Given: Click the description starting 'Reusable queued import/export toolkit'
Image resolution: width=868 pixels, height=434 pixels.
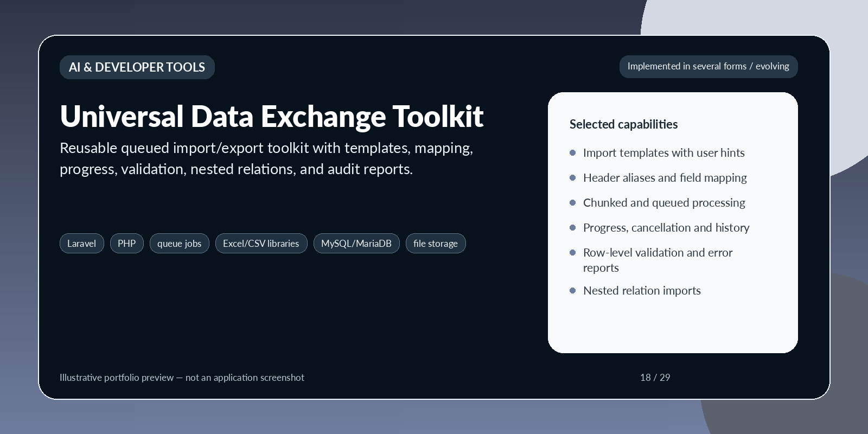Looking at the screenshot, I should pyautogui.click(x=266, y=158).
